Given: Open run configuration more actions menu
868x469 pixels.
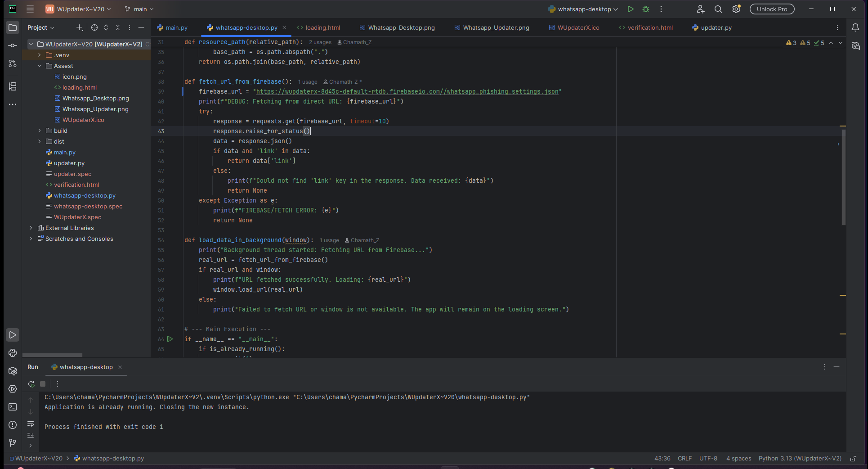Looking at the screenshot, I should [661, 9].
